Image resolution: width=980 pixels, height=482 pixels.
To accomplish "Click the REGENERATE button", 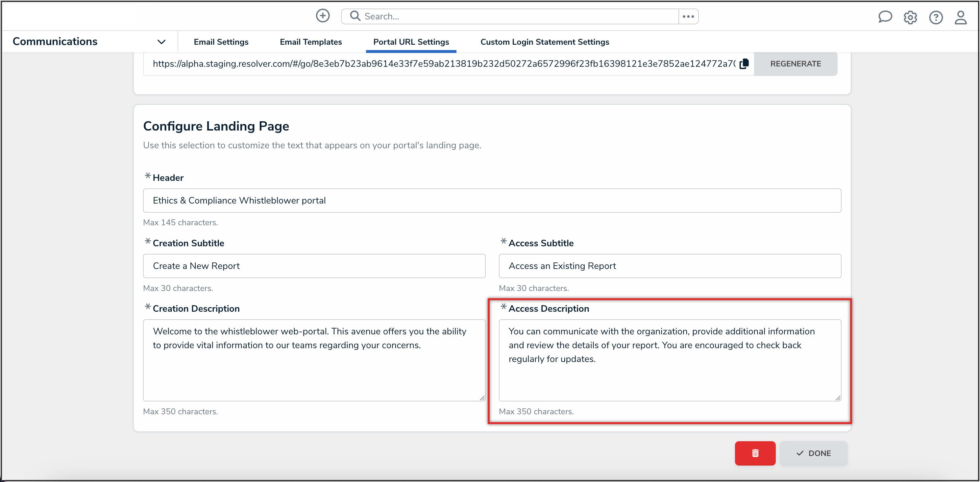I will [795, 64].
